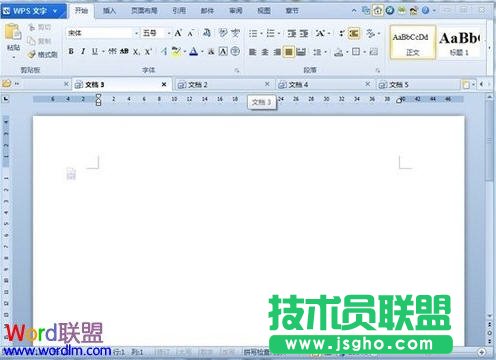496x360 pixels.
Task: Click the center alignment icon
Action: 265,52
